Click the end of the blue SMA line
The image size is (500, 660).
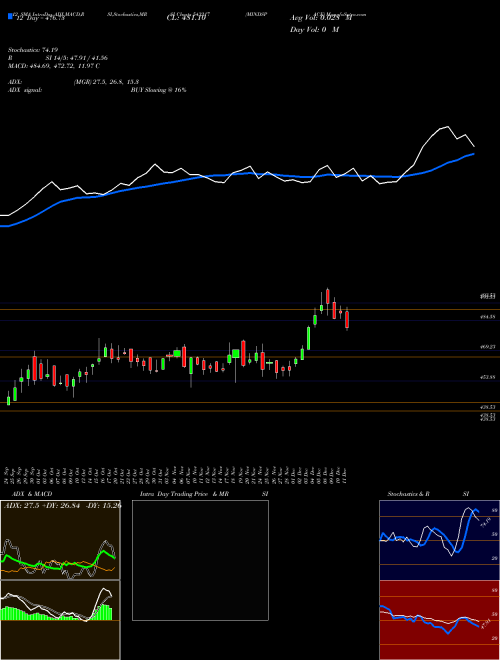474,154
